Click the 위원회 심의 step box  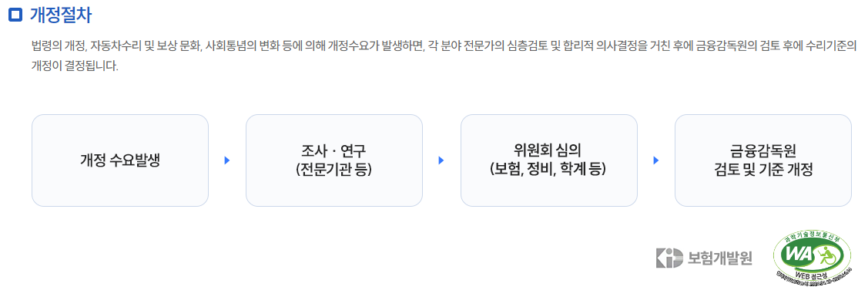[548, 160]
